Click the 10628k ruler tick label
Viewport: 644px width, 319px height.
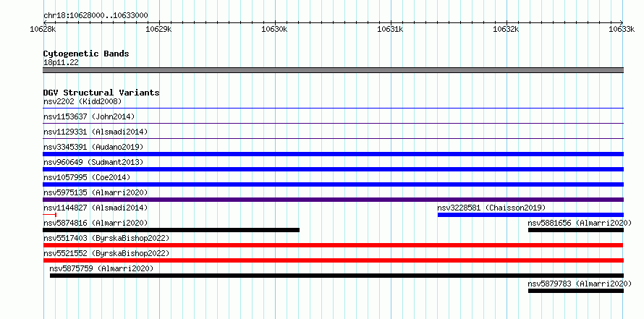point(43,29)
